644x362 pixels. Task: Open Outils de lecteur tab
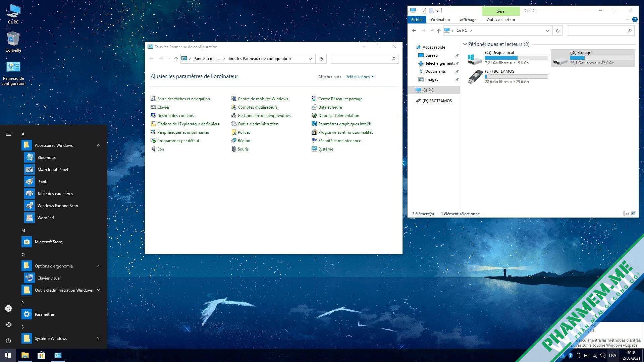pos(501,20)
